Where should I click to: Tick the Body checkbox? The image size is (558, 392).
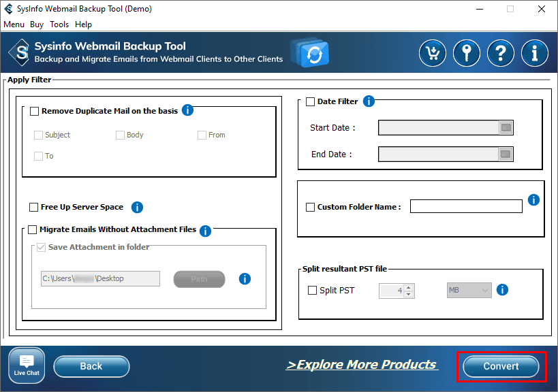click(120, 135)
